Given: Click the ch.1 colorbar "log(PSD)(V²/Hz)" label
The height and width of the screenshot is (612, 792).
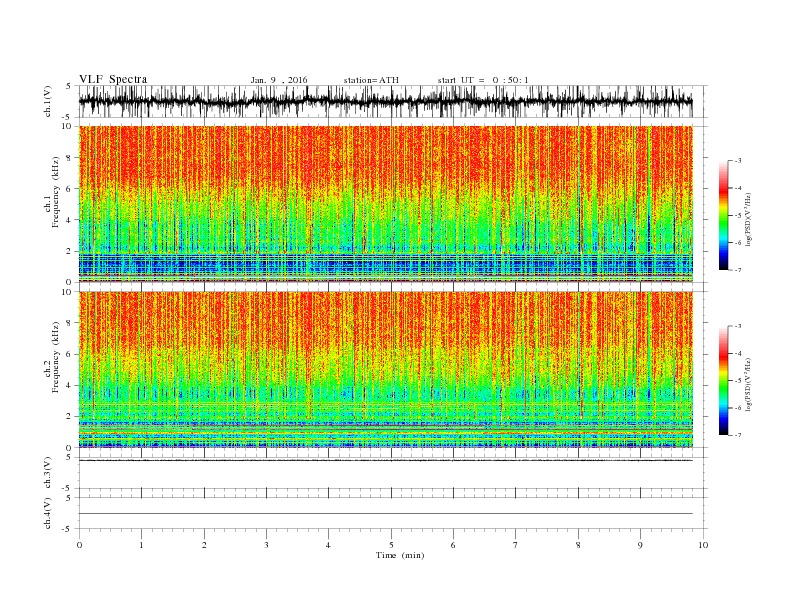Looking at the screenshot, I should 749,222.
